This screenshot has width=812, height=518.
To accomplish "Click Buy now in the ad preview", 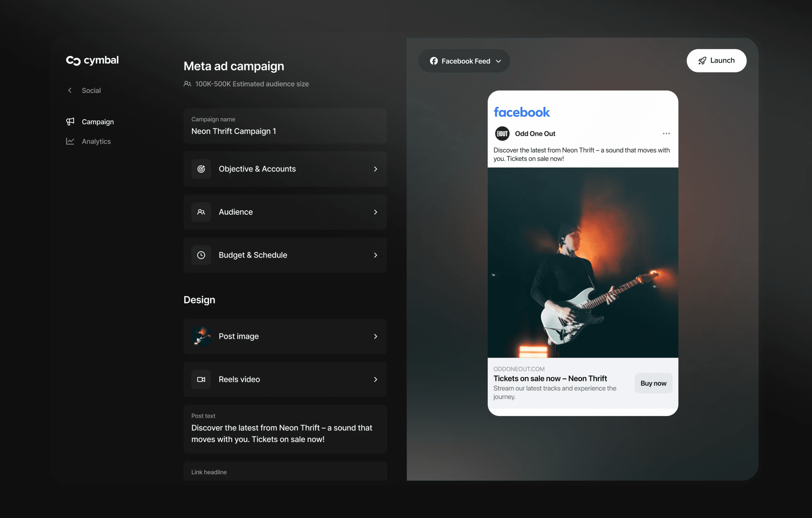I will click(x=653, y=383).
